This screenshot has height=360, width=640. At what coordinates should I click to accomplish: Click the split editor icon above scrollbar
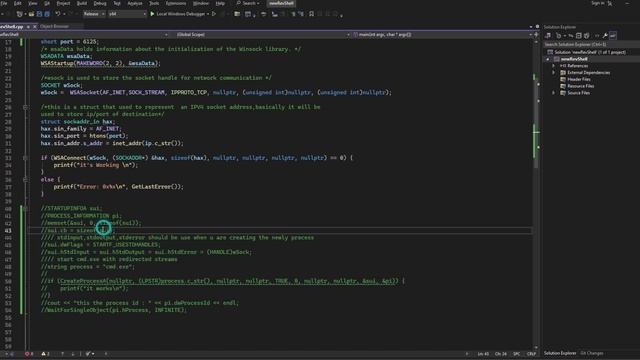(x=536, y=35)
